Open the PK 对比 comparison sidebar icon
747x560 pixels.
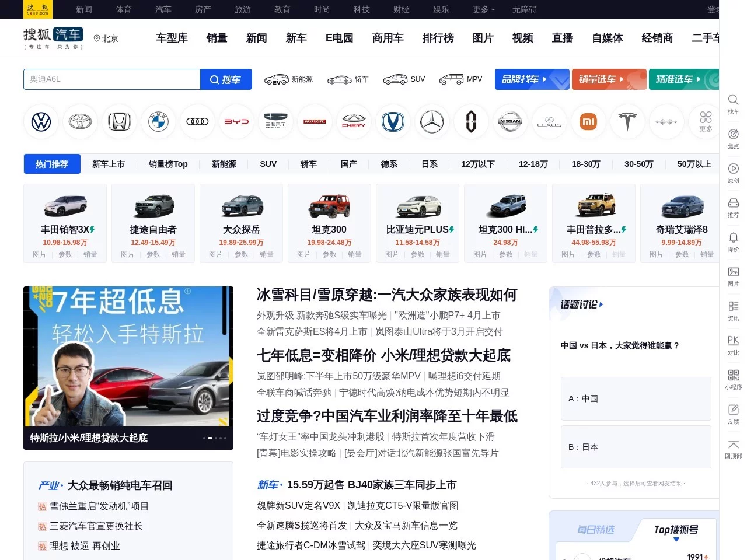coord(733,344)
